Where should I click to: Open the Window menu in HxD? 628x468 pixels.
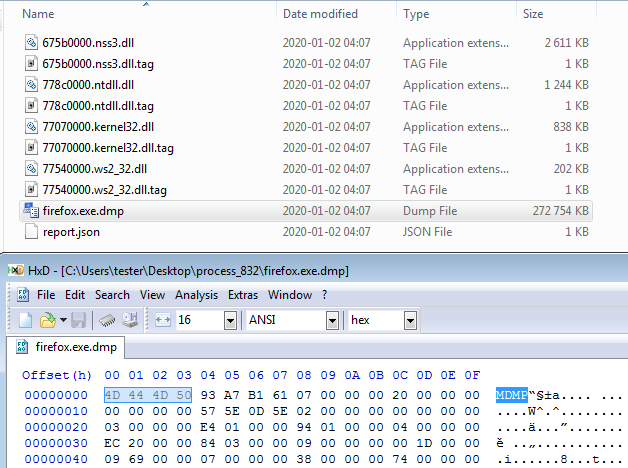click(290, 295)
